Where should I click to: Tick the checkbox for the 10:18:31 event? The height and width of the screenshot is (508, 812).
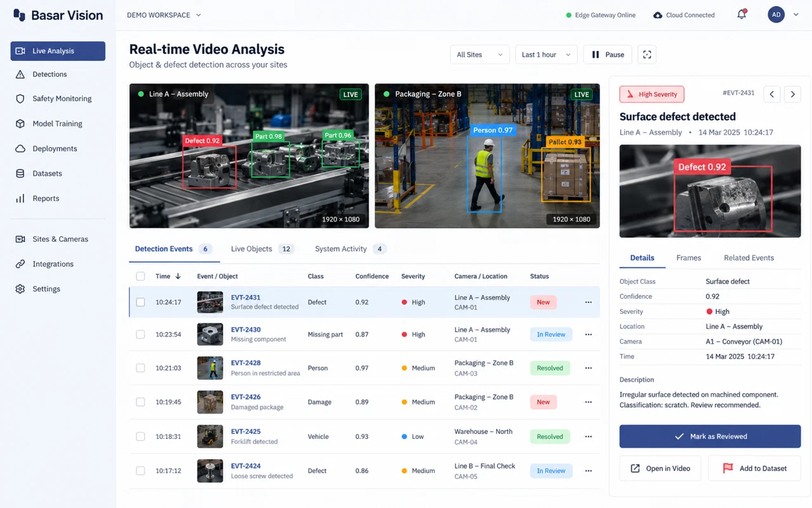point(141,436)
